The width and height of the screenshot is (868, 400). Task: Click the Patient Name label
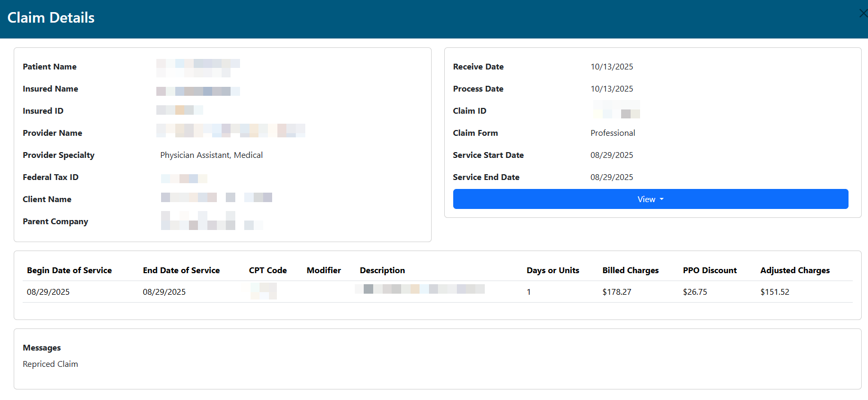[x=49, y=67]
